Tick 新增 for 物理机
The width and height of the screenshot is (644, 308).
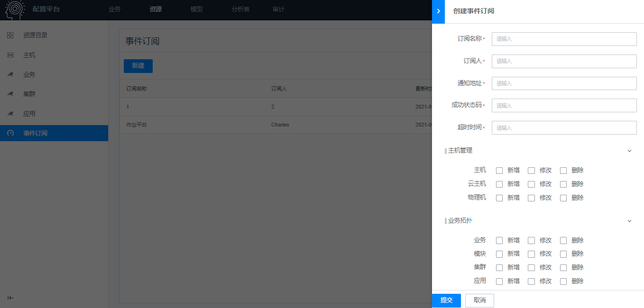click(x=499, y=198)
